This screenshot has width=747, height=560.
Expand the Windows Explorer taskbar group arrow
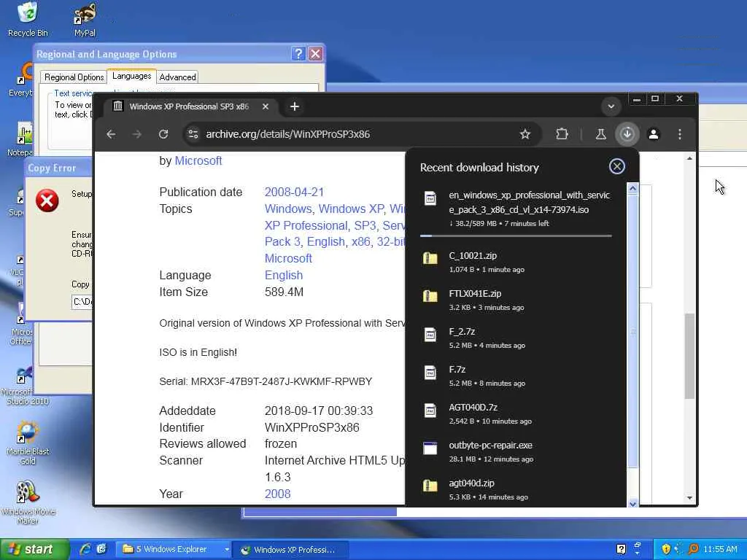[227, 550]
